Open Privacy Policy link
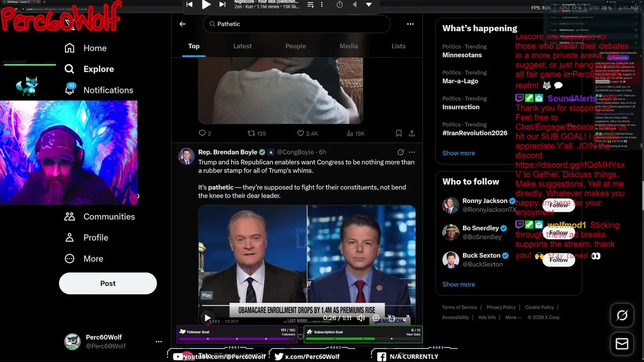Viewport: 644px width, 362px height. [501, 307]
